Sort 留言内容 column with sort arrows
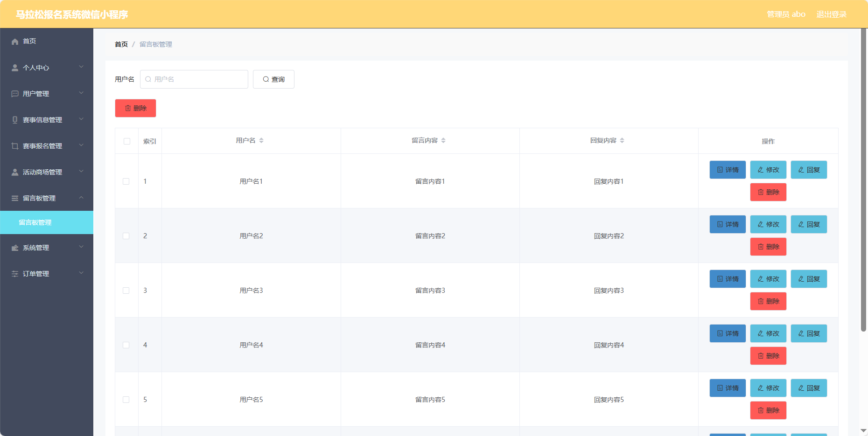Viewport: 868px width, 436px height. [443, 140]
